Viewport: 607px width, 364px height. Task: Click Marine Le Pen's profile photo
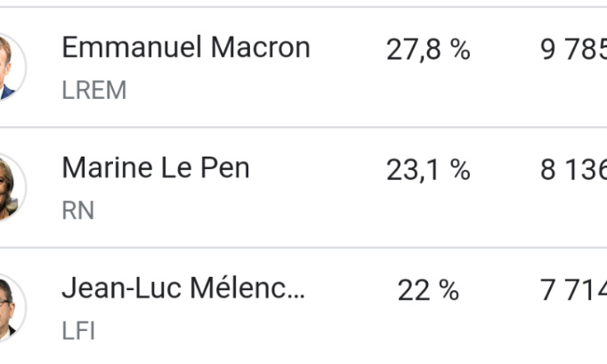point(9,187)
